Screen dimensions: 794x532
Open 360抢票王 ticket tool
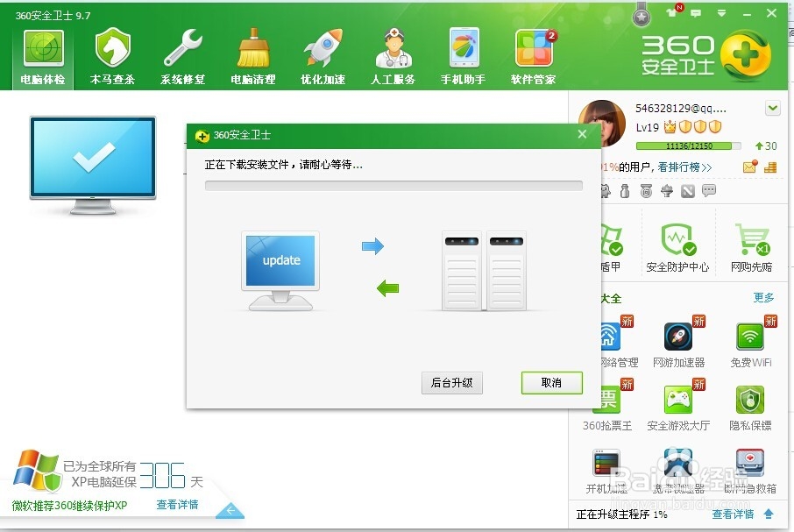(x=607, y=405)
